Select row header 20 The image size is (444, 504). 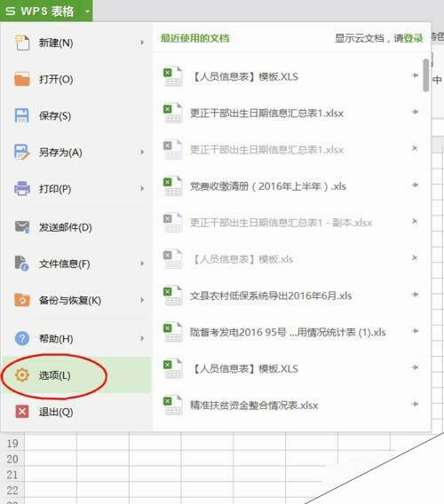coord(12,459)
